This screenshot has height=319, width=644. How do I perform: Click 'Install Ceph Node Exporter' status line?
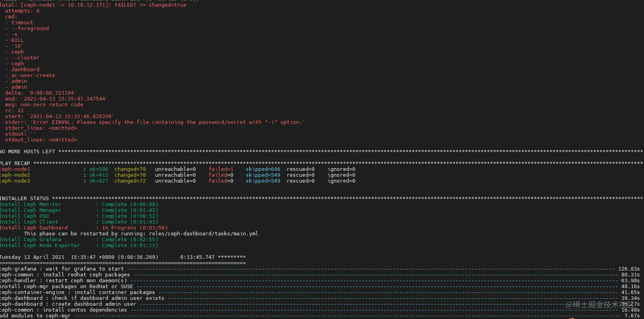(x=79, y=245)
